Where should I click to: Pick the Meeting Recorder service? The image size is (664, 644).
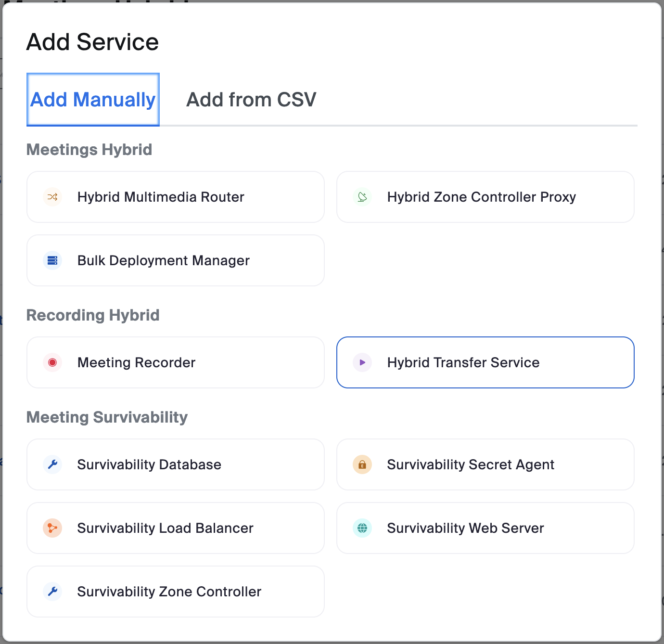tap(176, 362)
